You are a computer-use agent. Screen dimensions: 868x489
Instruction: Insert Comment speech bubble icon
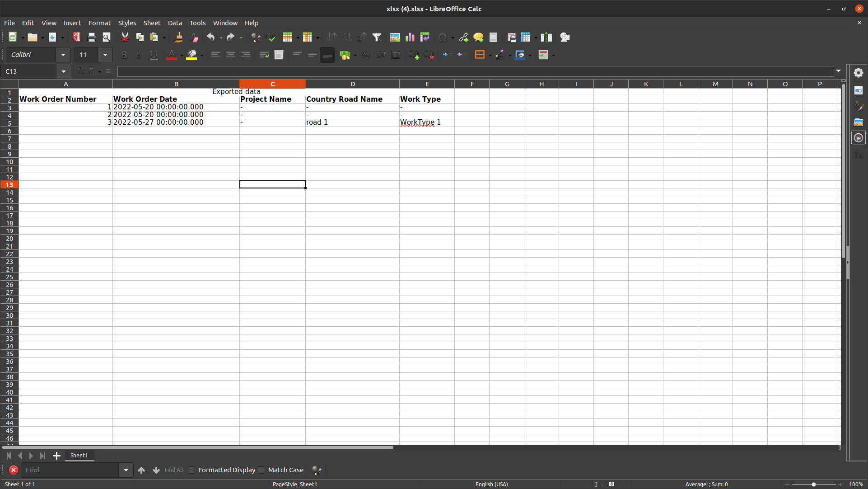pyautogui.click(x=478, y=38)
